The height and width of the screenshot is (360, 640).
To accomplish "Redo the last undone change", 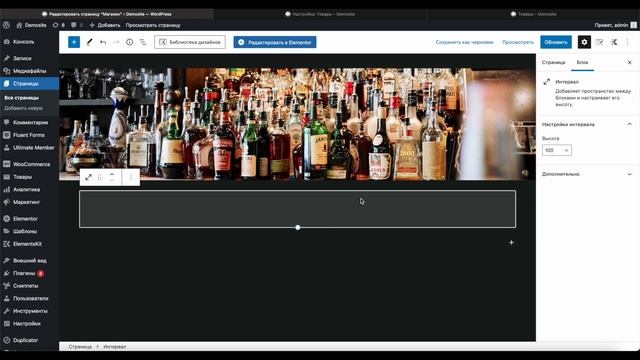I will (x=116, y=42).
